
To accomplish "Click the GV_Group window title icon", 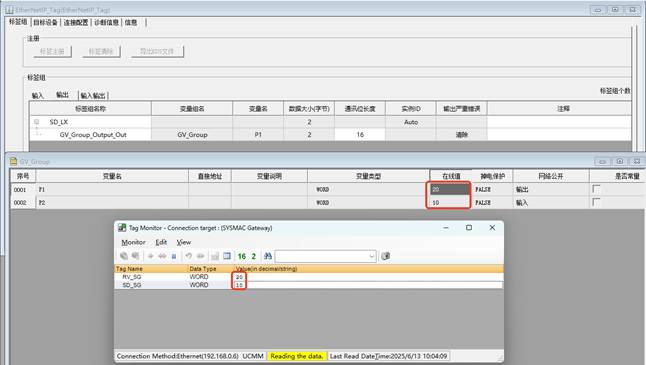I will pos(13,161).
